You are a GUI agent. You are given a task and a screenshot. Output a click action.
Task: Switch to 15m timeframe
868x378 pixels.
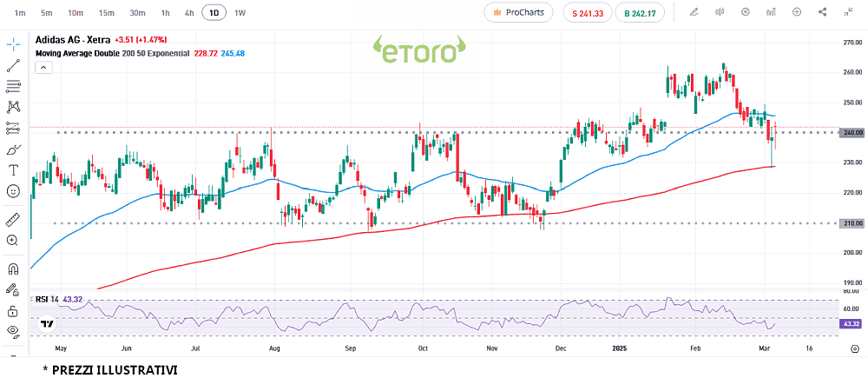(x=106, y=12)
